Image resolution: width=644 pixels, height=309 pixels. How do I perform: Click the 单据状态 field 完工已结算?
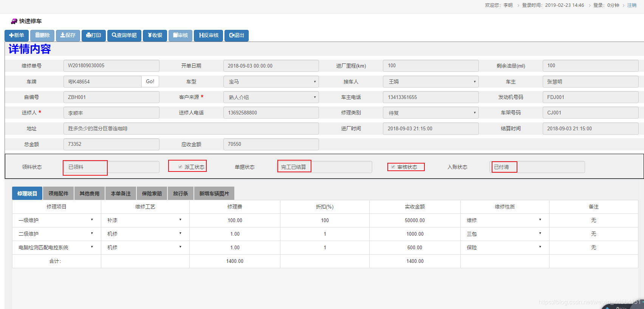coord(325,167)
